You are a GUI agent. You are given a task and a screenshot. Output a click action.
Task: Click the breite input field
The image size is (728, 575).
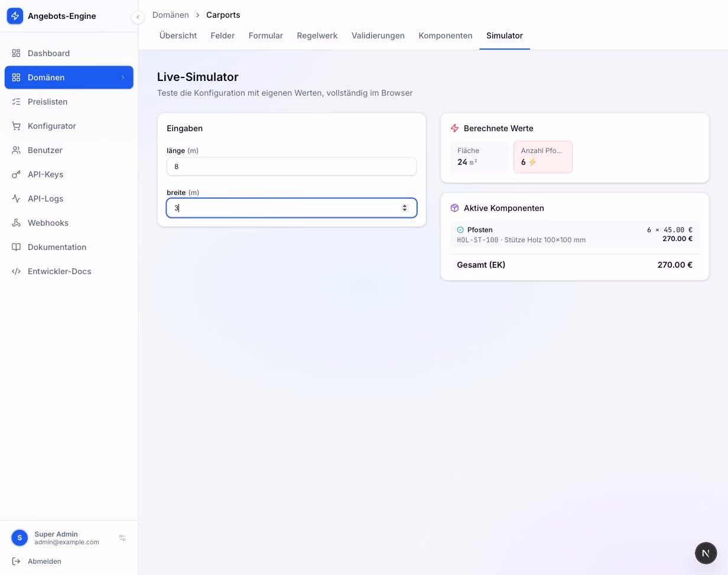click(x=291, y=208)
